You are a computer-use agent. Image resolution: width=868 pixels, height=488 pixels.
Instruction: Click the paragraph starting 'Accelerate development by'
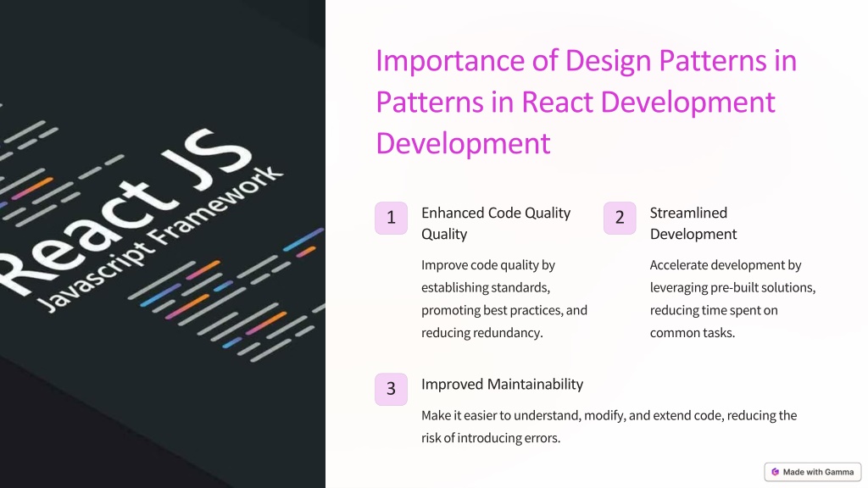click(732, 299)
